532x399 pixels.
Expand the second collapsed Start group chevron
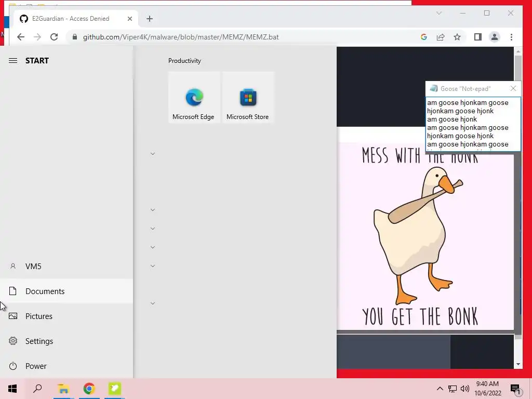[153, 210]
